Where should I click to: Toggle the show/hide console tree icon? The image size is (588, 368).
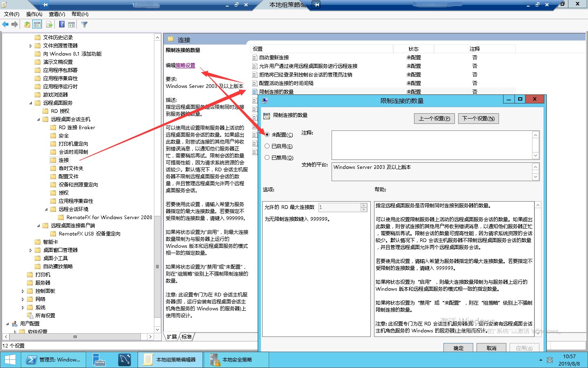37,25
